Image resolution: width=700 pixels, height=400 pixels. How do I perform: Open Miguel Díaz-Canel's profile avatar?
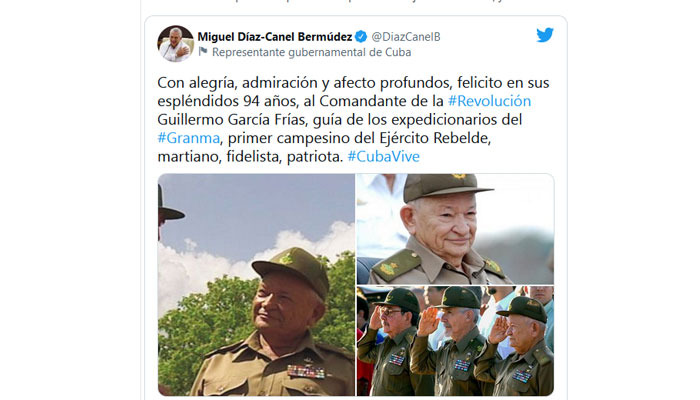[x=175, y=43]
